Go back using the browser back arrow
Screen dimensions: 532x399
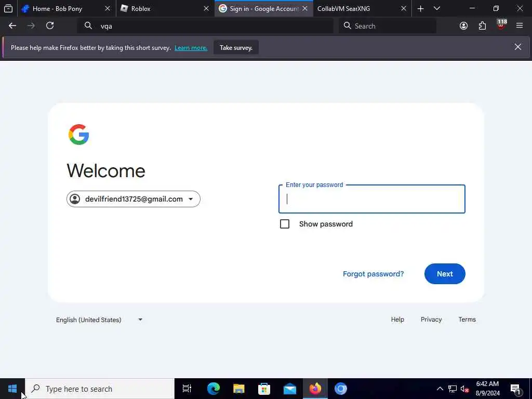click(x=12, y=26)
